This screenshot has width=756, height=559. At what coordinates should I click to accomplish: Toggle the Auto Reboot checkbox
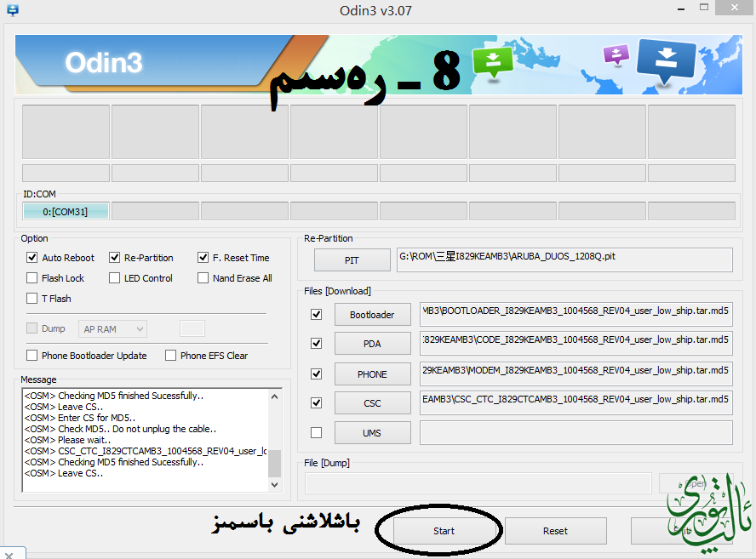[x=31, y=258]
